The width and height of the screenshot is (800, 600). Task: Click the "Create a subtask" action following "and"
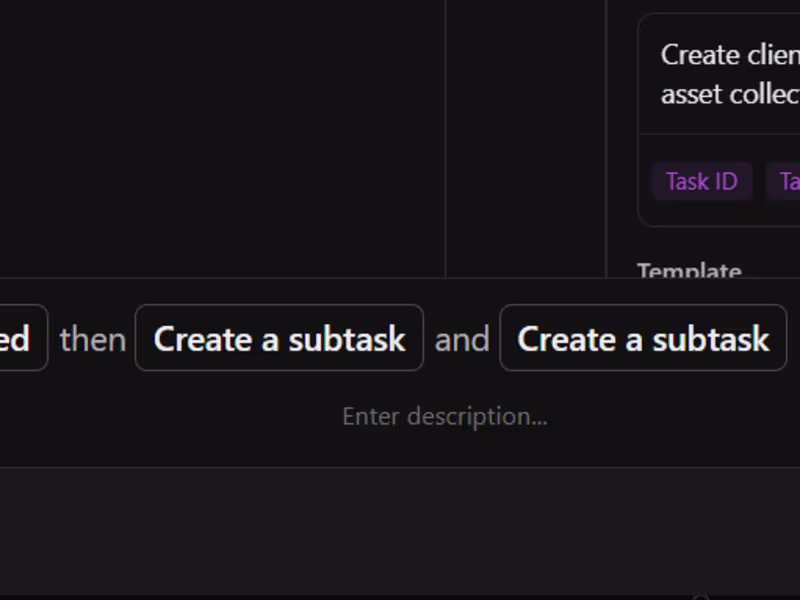tap(643, 338)
